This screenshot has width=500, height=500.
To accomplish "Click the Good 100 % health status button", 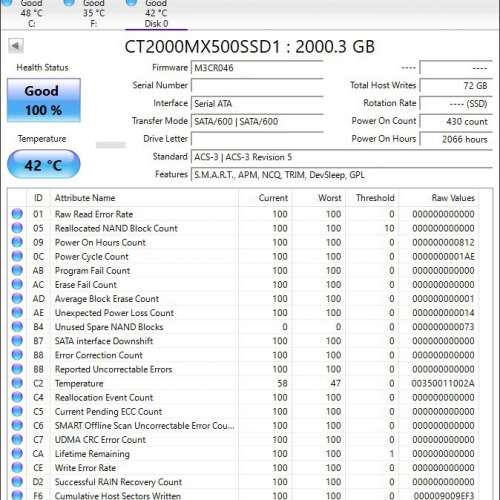I will pos(44,100).
